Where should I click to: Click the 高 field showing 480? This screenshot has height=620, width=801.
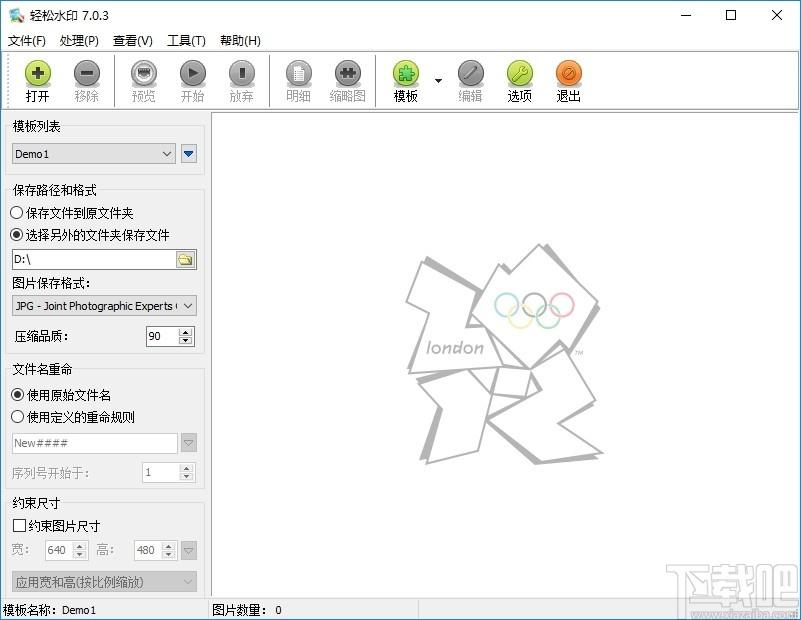pos(148,550)
